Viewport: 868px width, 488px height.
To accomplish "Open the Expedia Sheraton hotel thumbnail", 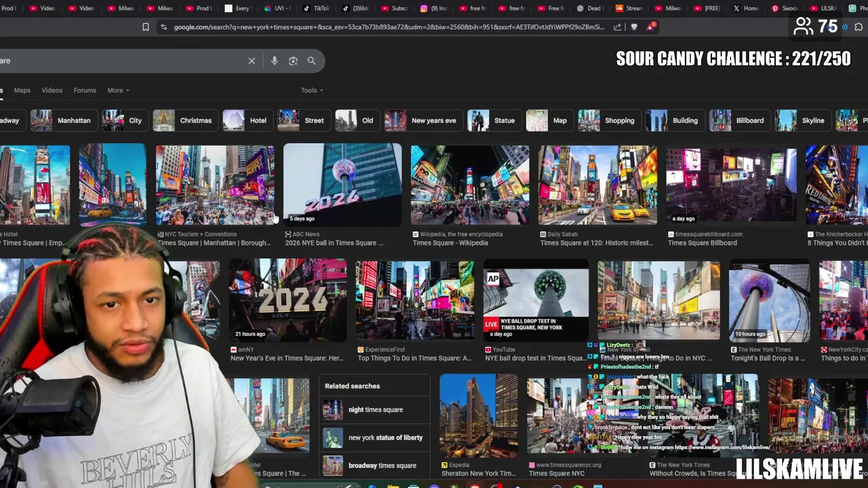I will point(478,415).
